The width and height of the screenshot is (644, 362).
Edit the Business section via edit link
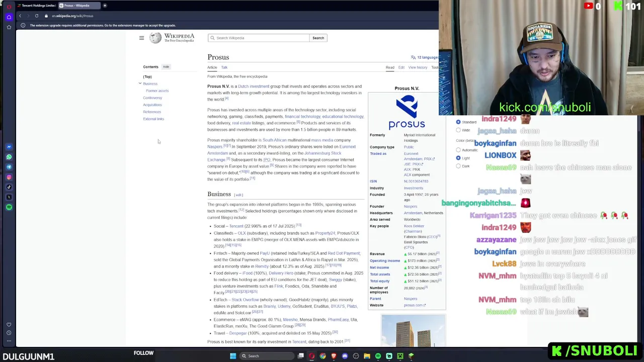pos(238,195)
